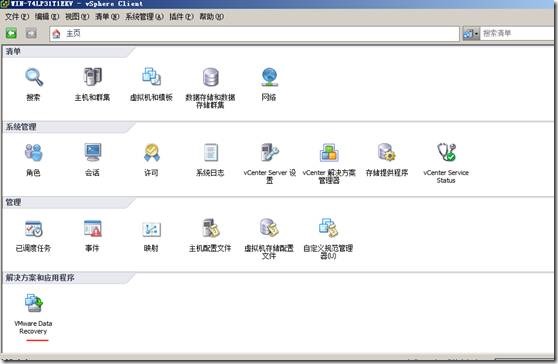Open 数据存储和数据存储群集 icon
Screen dimensions: 558x364
click(211, 77)
